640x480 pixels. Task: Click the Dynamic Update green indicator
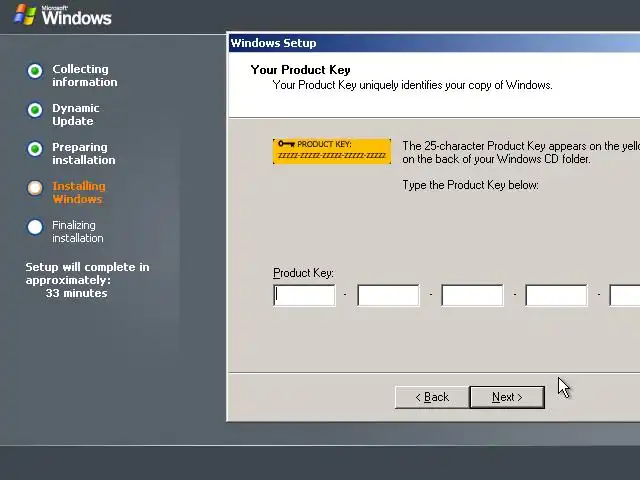click(x=35, y=110)
